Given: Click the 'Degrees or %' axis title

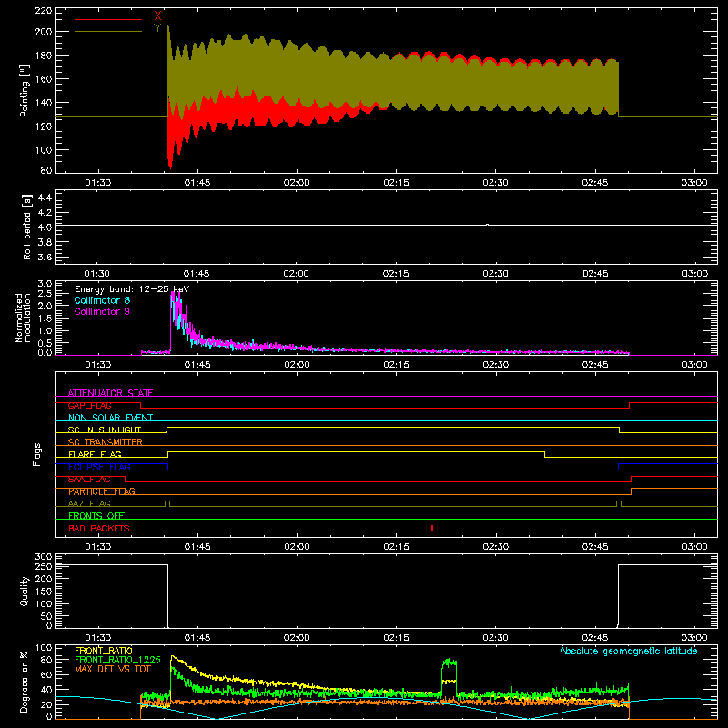Looking at the screenshot, I should [25, 682].
